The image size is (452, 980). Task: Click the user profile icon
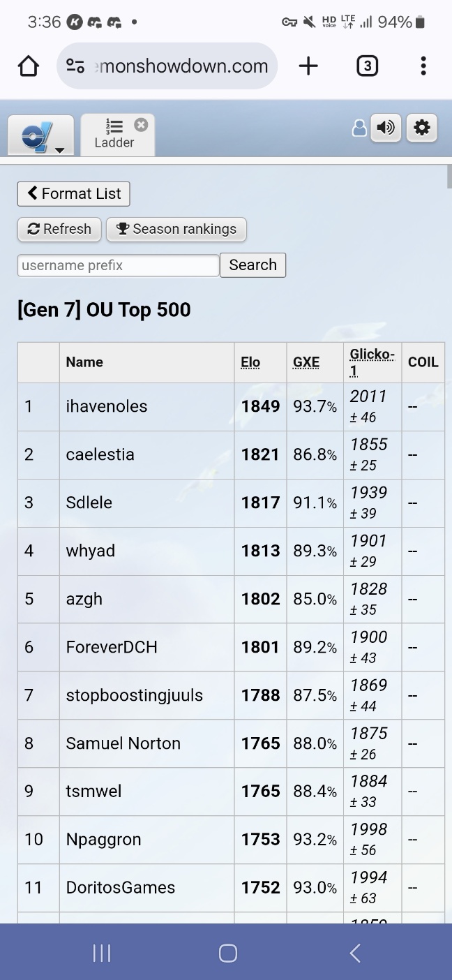click(x=359, y=128)
